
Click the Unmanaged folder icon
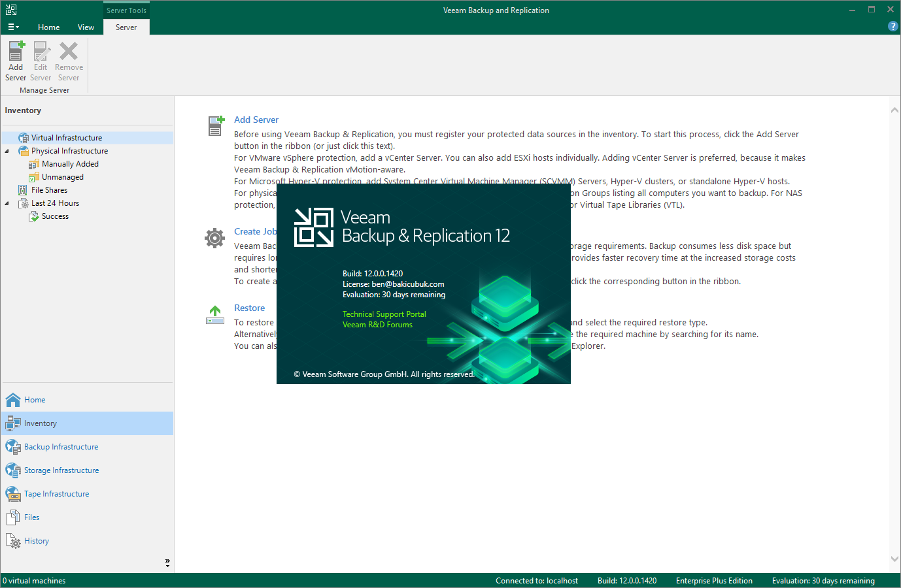(34, 177)
